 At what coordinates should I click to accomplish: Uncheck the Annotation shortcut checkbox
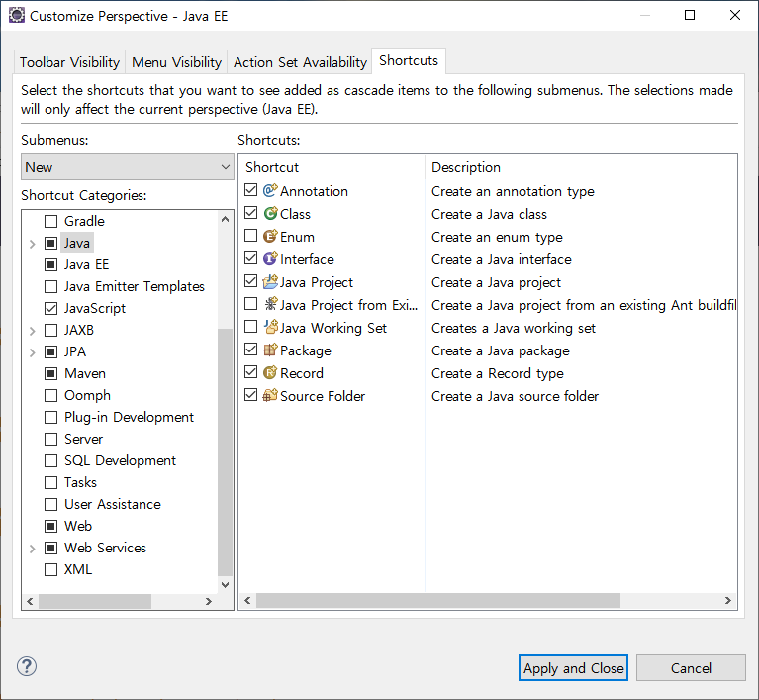tap(250, 189)
